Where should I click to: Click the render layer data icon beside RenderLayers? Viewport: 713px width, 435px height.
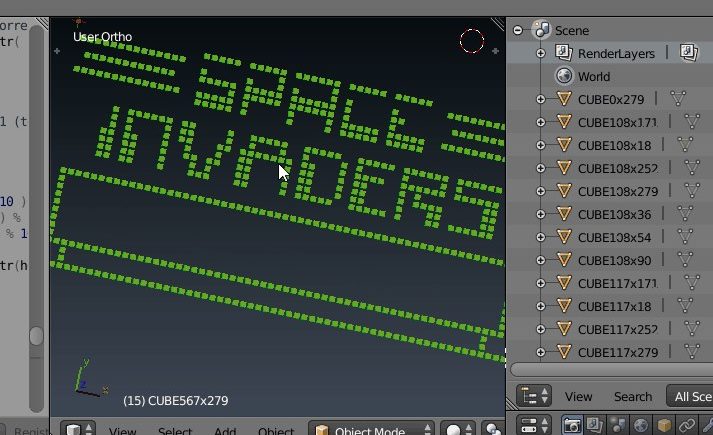click(x=688, y=53)
